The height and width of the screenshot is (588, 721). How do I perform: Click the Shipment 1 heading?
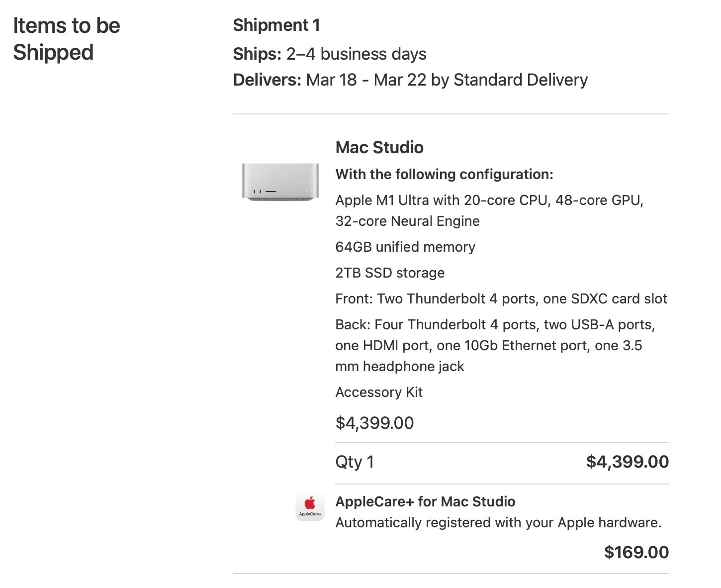276,25
